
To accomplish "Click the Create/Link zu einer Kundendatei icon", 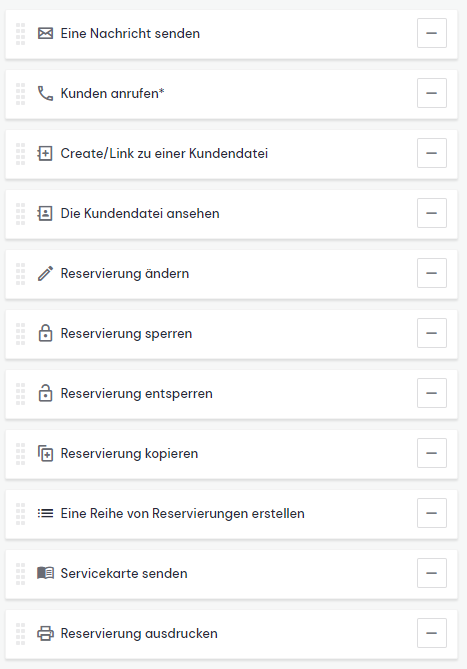I will point(45,153).
